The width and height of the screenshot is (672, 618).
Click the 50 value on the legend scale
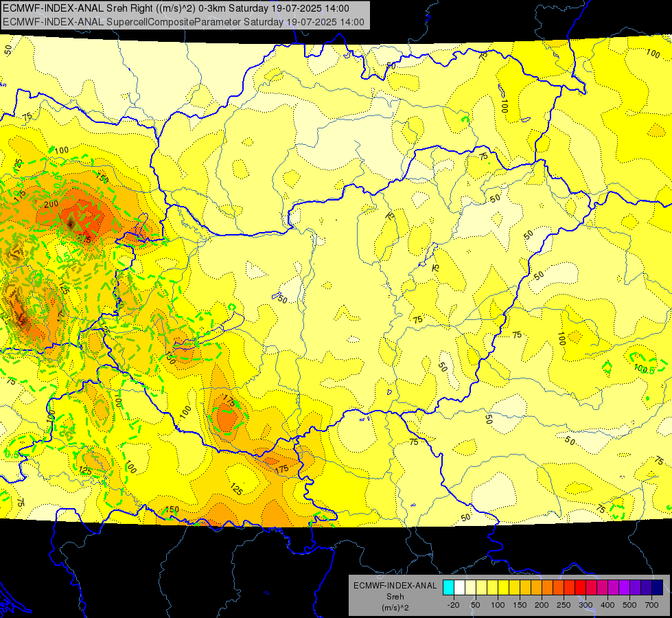pos(475,605)
